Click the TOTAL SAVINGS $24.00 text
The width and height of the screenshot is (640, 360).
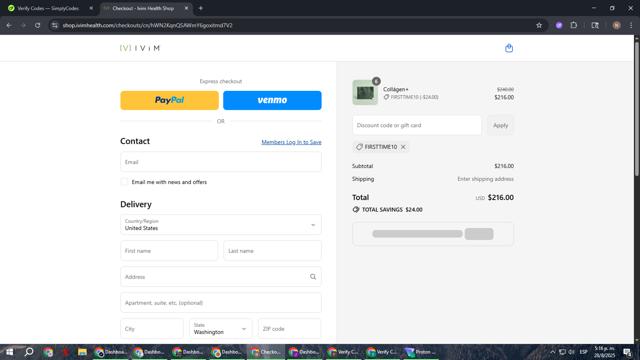[x=392, y=209]
